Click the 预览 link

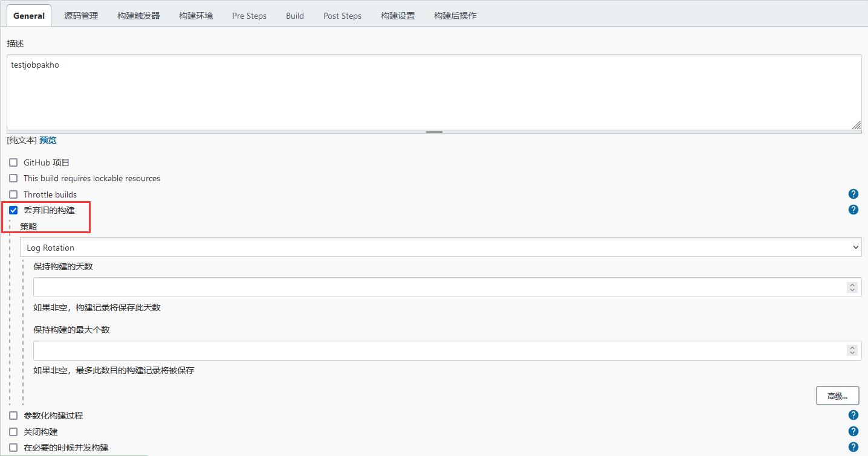click(x=48, y=140)
